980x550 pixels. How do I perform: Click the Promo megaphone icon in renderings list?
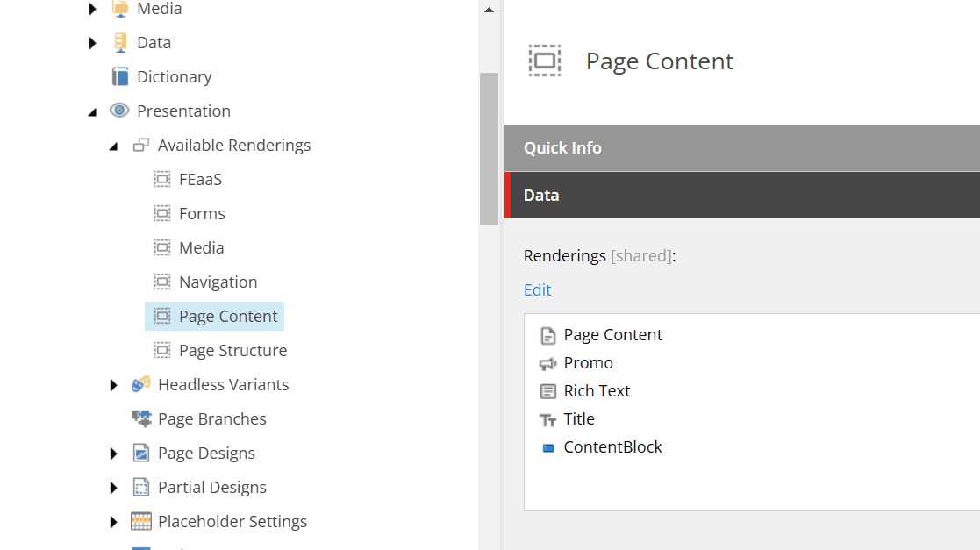click(x=547, y=363)
